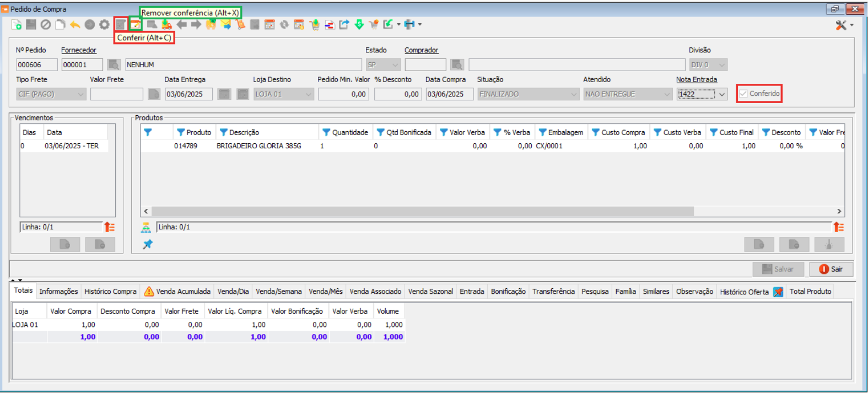Click the Sair button
868x393 pixels.
pyautogui.click(x=831, y=269)
